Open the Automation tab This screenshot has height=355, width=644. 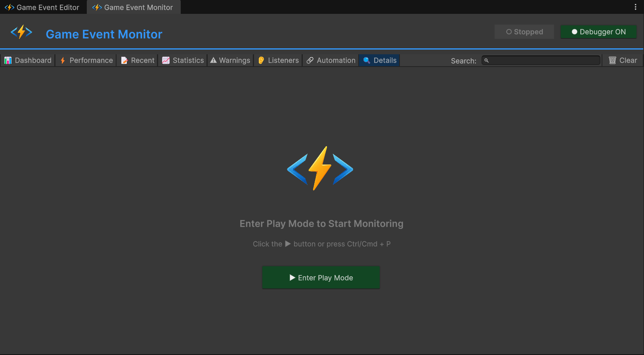pos(331,60)
